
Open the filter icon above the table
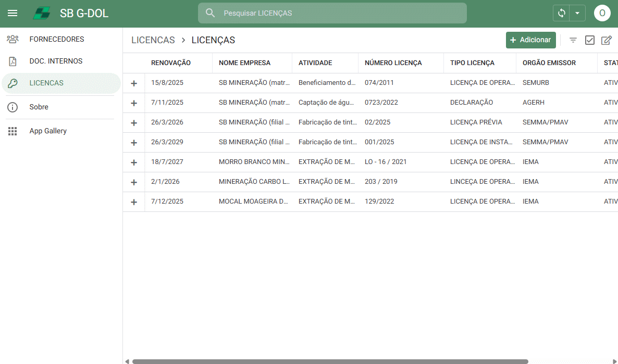573,40
